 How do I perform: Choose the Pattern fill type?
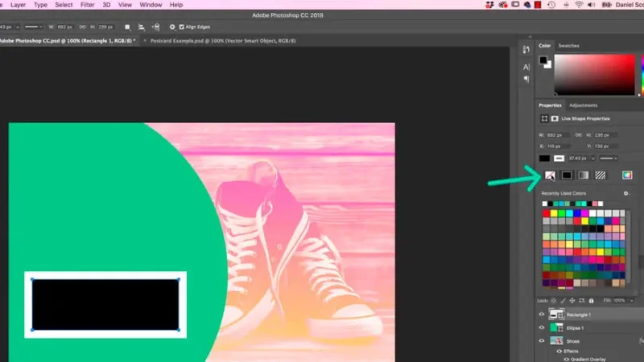pos(600,175)
